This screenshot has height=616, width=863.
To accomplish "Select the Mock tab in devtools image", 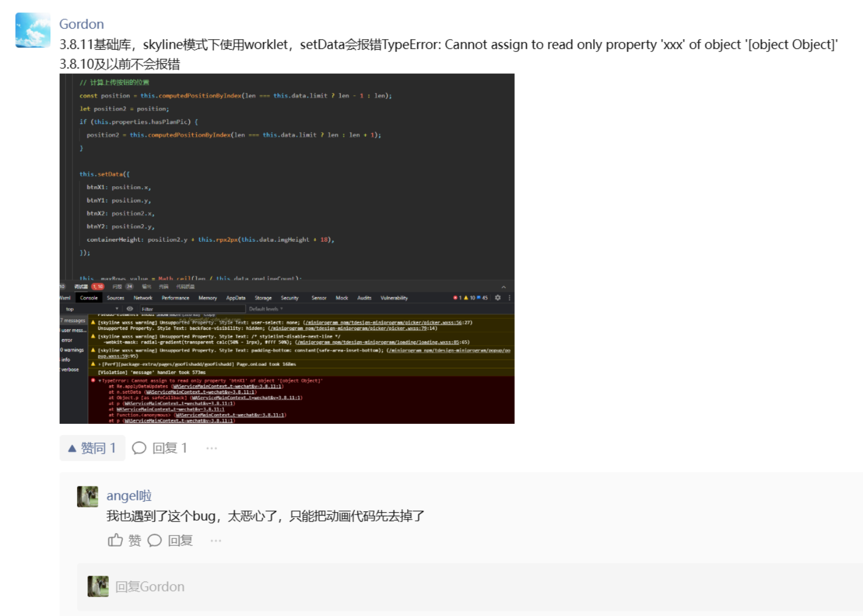I will click(342, 298).
